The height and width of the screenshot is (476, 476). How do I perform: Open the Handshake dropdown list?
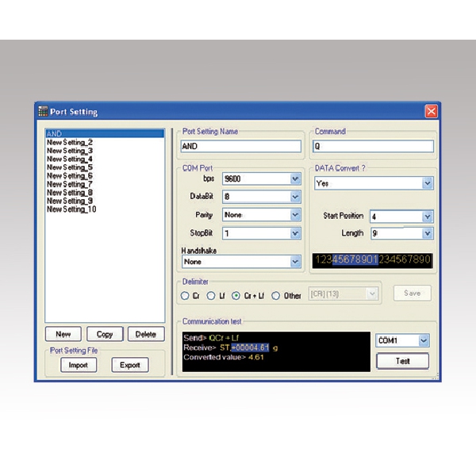(295, 261)
